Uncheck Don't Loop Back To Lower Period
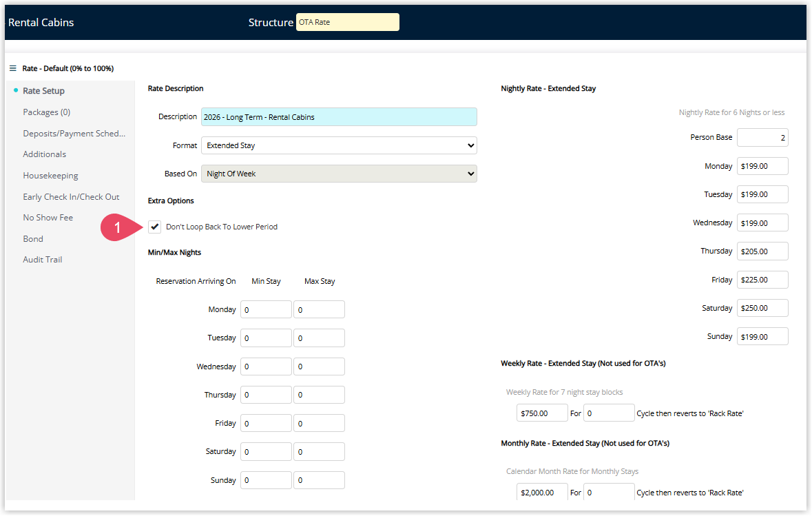 154,227
